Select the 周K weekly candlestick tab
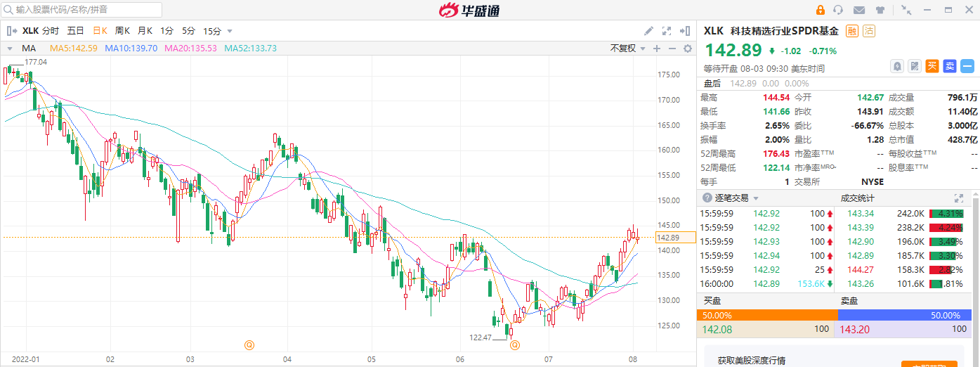Viewport: 980px width, 367px height. pos(123,31)
